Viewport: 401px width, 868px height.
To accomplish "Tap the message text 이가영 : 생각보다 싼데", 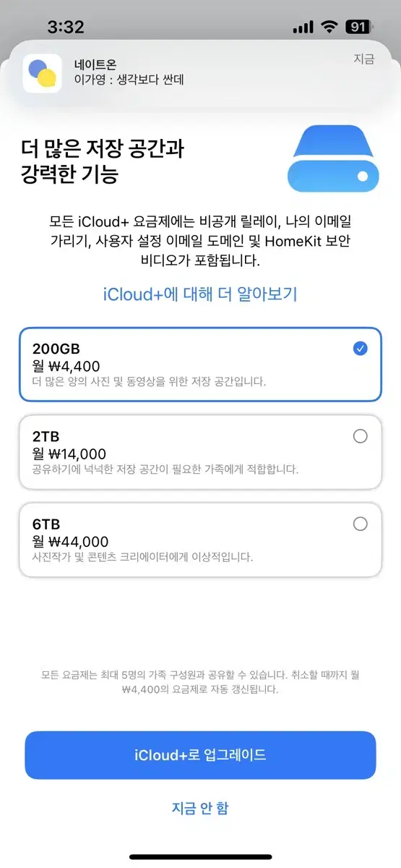I will pos(129,80).
